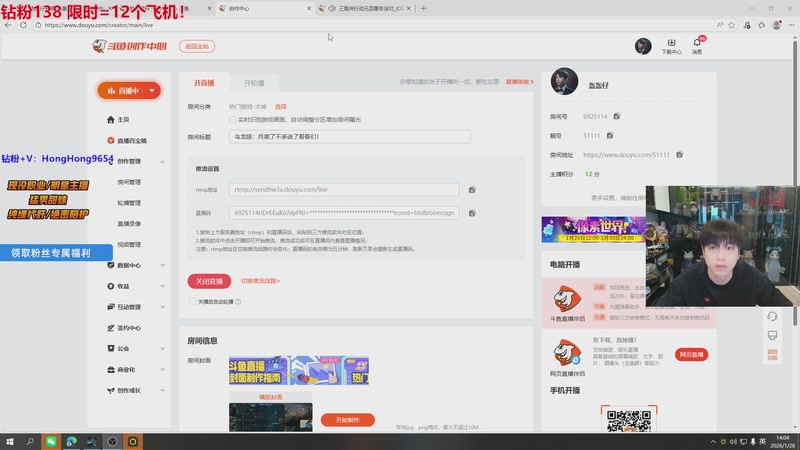This screenshot has height=450, width=800.
Task: Copy the rtmp address with copy icon
Action: point(472,189)
